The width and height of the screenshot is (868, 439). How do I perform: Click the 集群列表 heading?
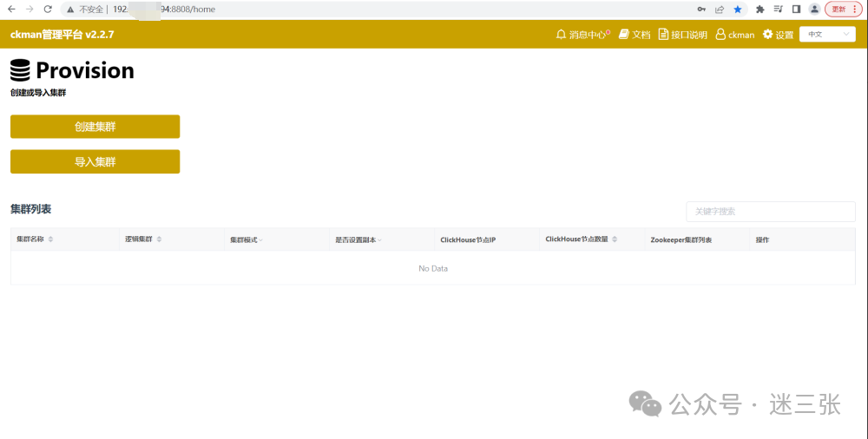coord(31,209)
